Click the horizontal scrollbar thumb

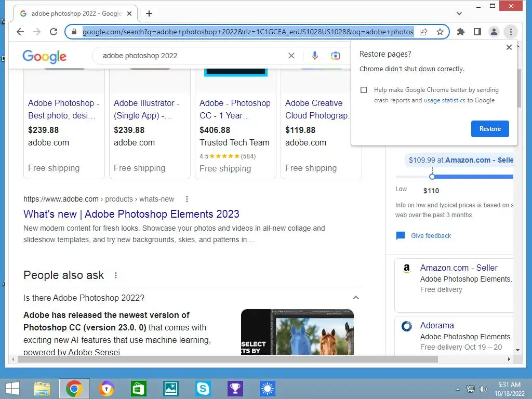point(228,359)
